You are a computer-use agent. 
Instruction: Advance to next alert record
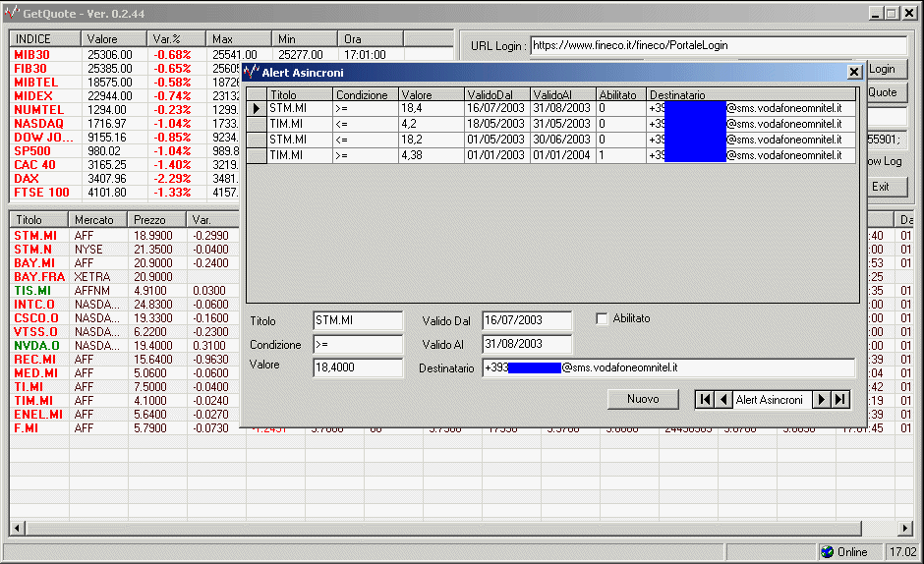[x=821, y=399]
